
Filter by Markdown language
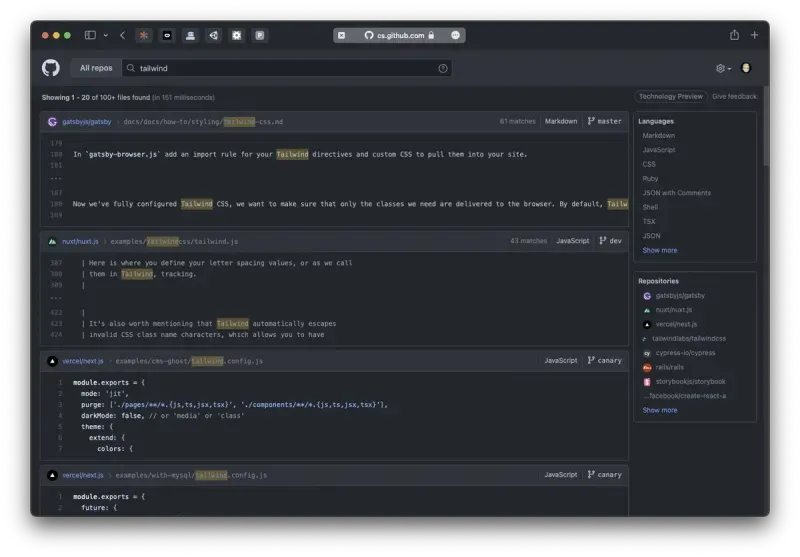[x=658, y=136]
